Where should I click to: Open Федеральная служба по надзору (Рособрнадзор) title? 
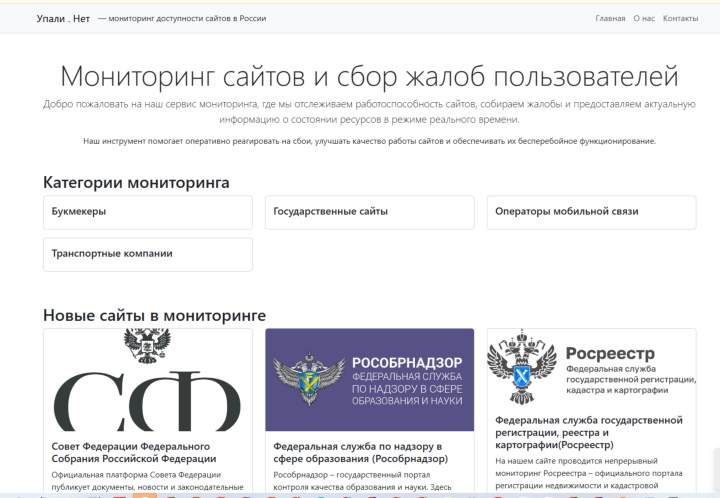[360, 453]
